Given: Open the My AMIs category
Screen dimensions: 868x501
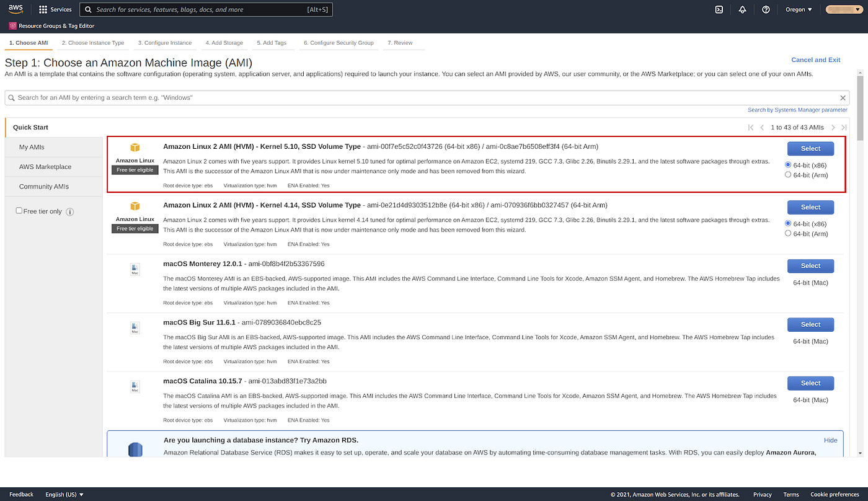Looking at the screenshot, I should [53, 147].
